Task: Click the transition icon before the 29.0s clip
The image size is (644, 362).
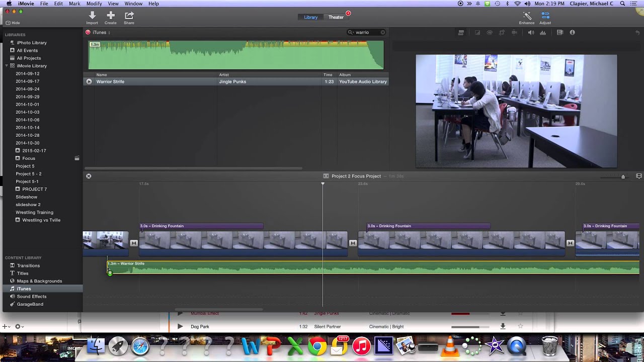Action: (570, 243)
